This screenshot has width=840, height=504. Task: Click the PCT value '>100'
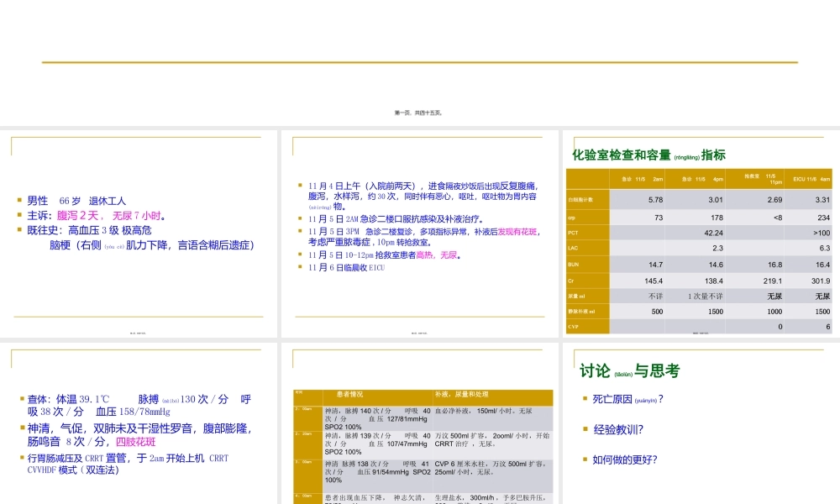point(808,233)
